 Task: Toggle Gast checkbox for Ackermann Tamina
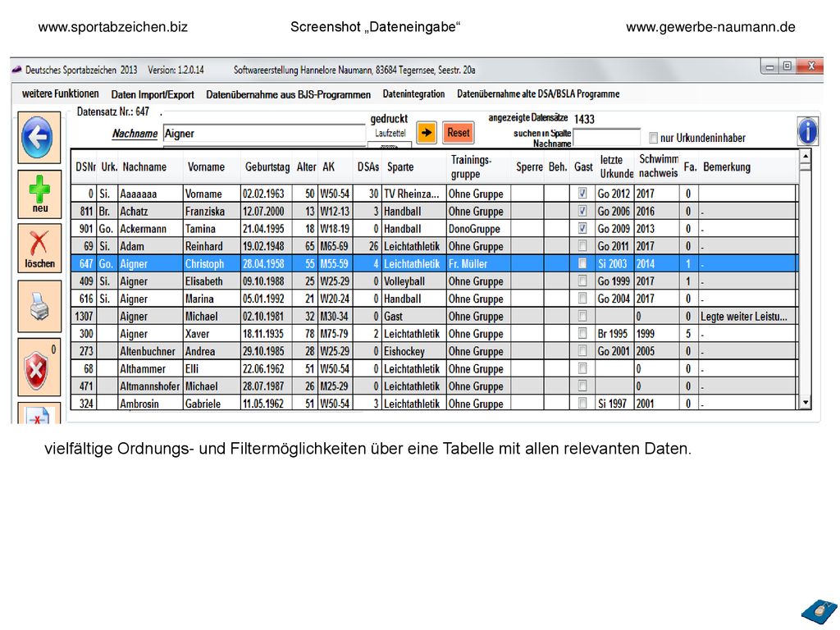pyautogui.click(x=582, y=228)
